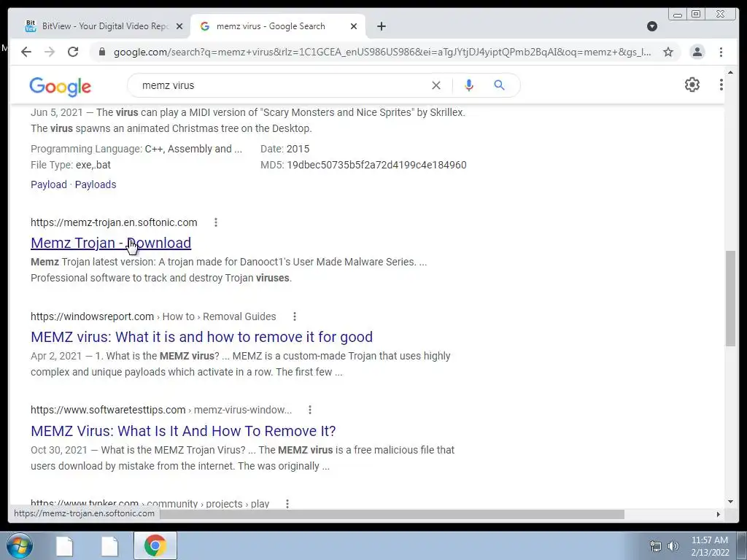747x560 pixels.
Task: Open the Payload link
Action: [49, 184]
